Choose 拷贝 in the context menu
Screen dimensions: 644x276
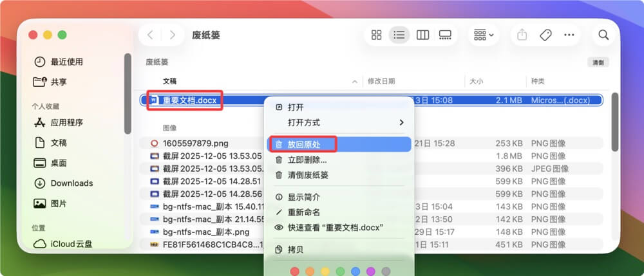click(x=339, y=250)
